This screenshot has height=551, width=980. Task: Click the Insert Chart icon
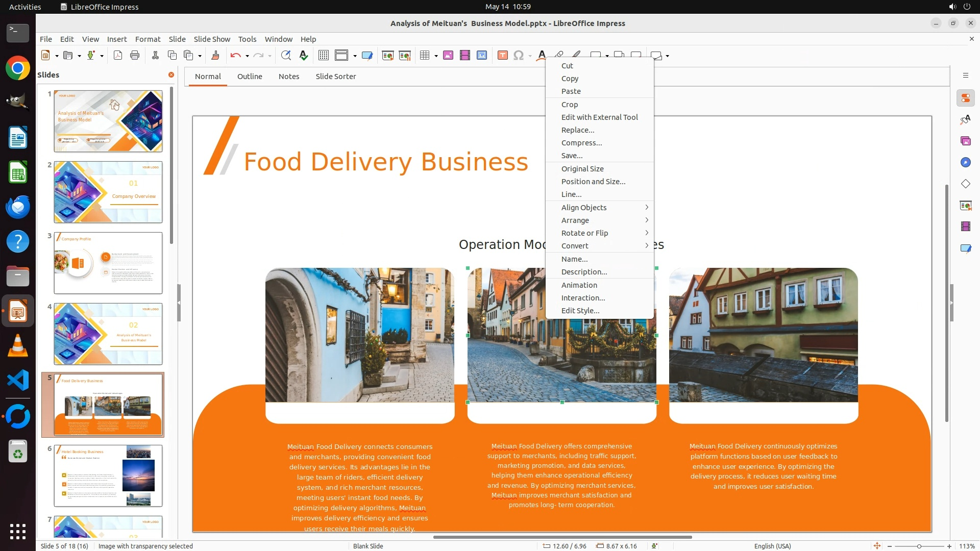tap(482, 56)
